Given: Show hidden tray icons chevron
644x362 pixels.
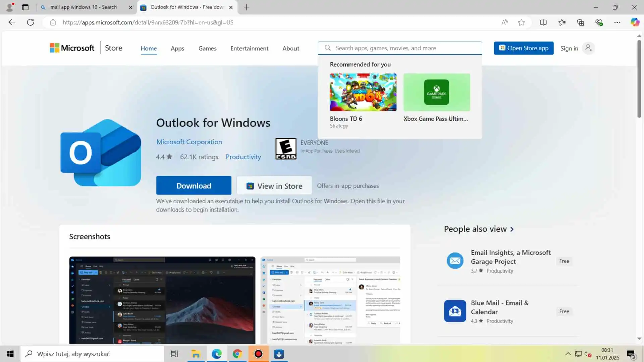Looking at the screenshot, I should (x=568, y=354).
